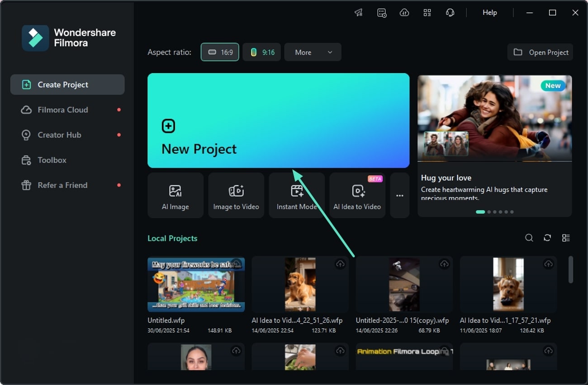This screenshot has width=588, height=385.
Task: Go to Filmora Cloud in sidebar
Action: point(67,110)
